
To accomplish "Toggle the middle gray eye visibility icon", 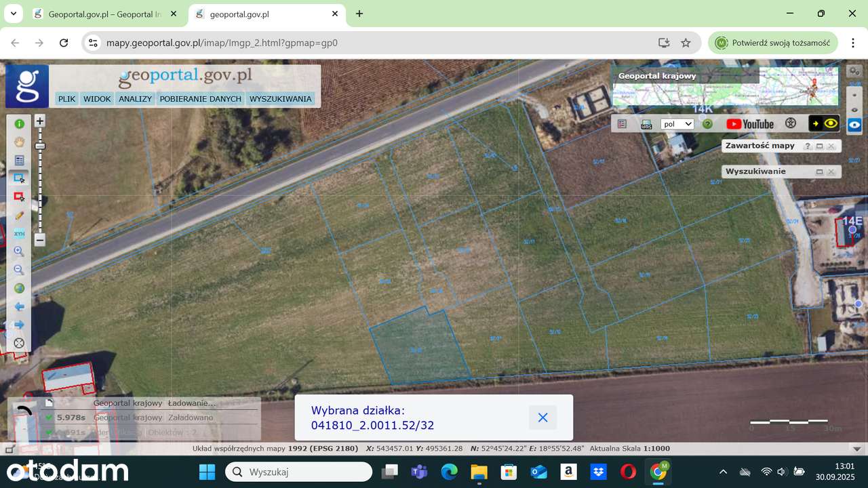I will point(854,109).
